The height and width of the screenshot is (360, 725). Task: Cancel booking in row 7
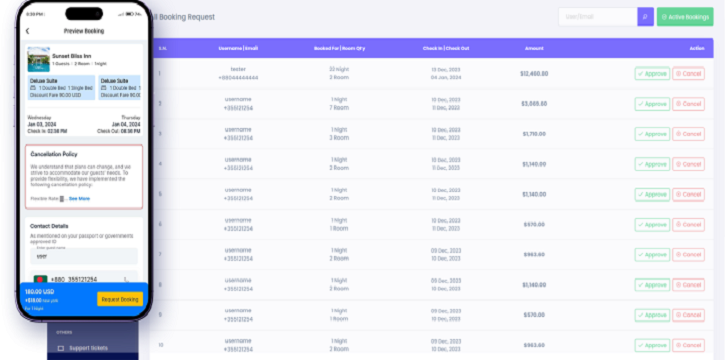(688, 255)
